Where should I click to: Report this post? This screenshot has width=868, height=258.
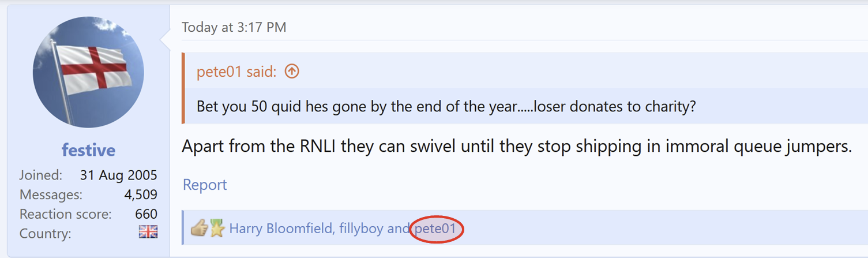[x=205, y=185]
